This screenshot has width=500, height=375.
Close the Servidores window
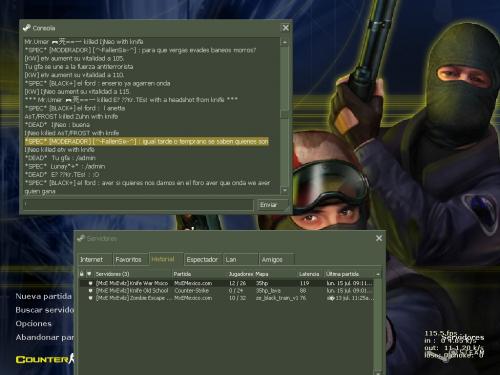tap(379, 238)
